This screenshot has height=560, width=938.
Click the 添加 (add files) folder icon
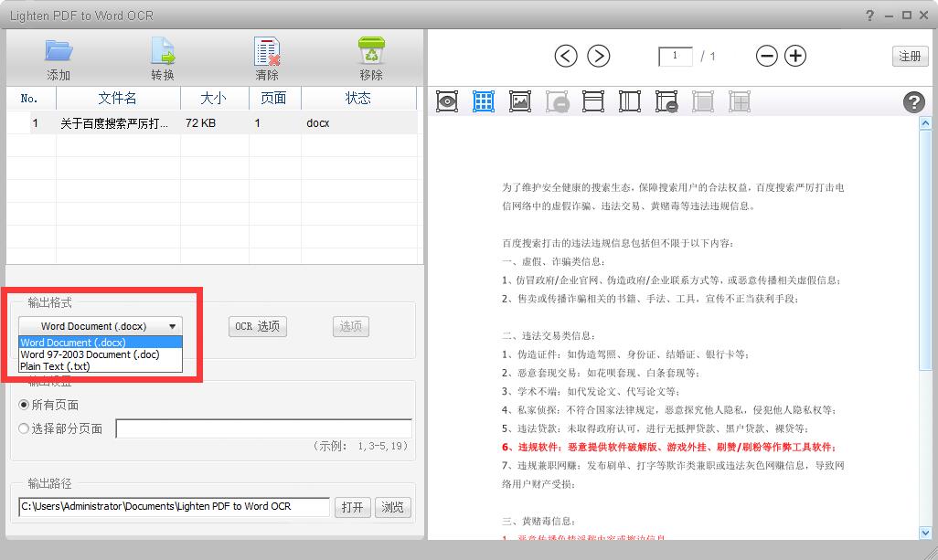tap(59, 51)
